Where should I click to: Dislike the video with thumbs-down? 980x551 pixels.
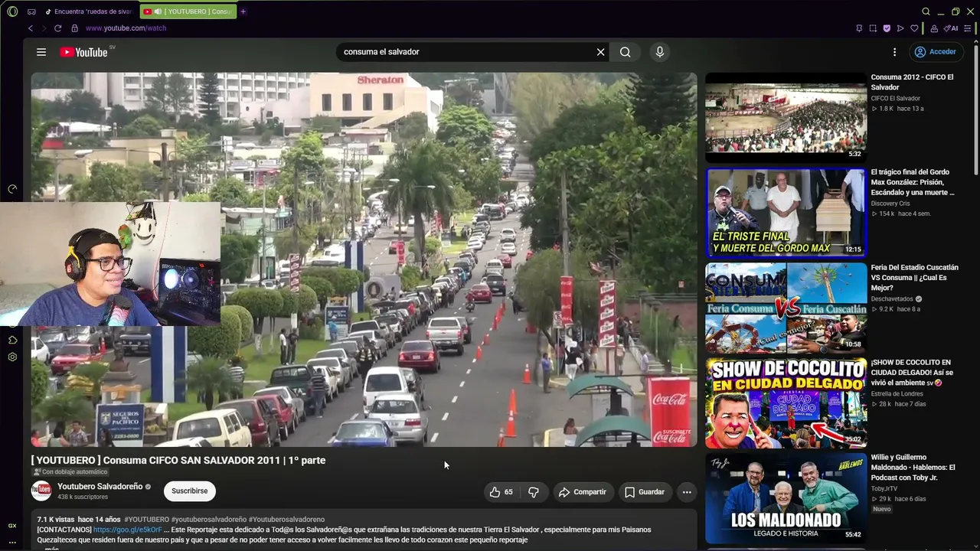tap(534, 492)
